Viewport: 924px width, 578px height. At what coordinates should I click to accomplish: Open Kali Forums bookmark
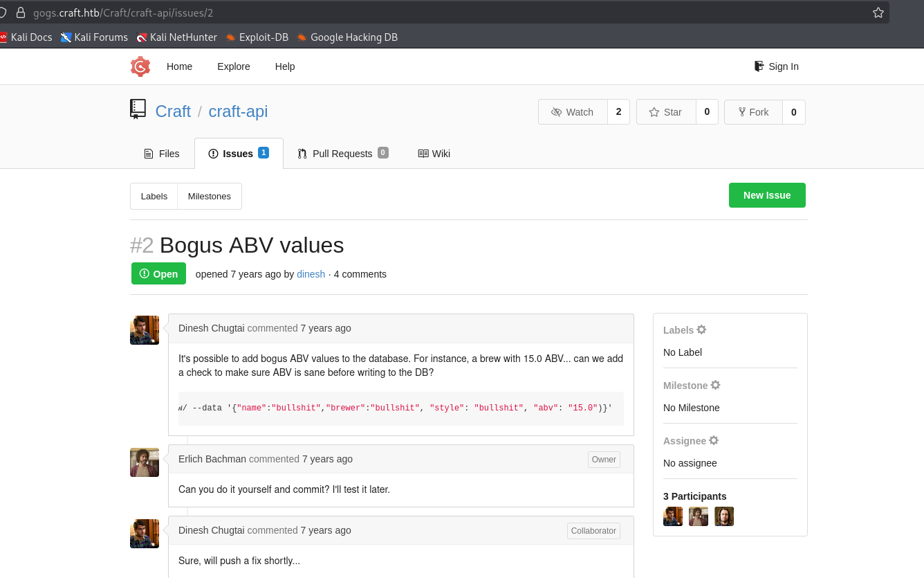(94, 37)
